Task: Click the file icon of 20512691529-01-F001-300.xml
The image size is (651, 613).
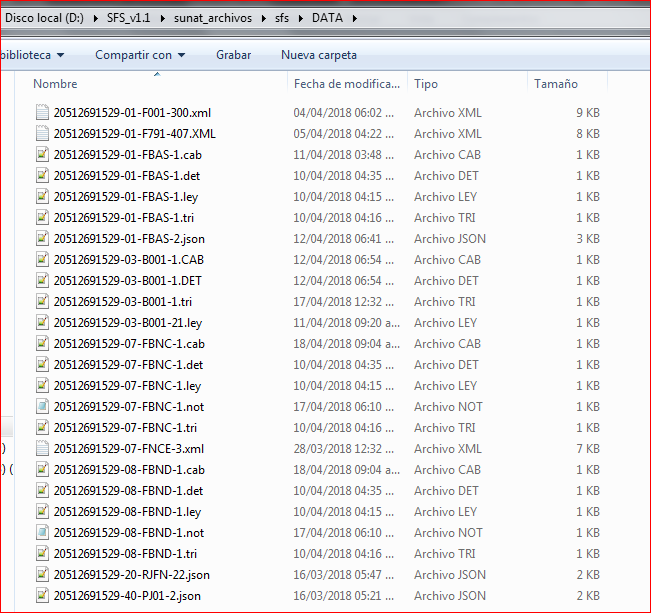Action: (42, 113)
